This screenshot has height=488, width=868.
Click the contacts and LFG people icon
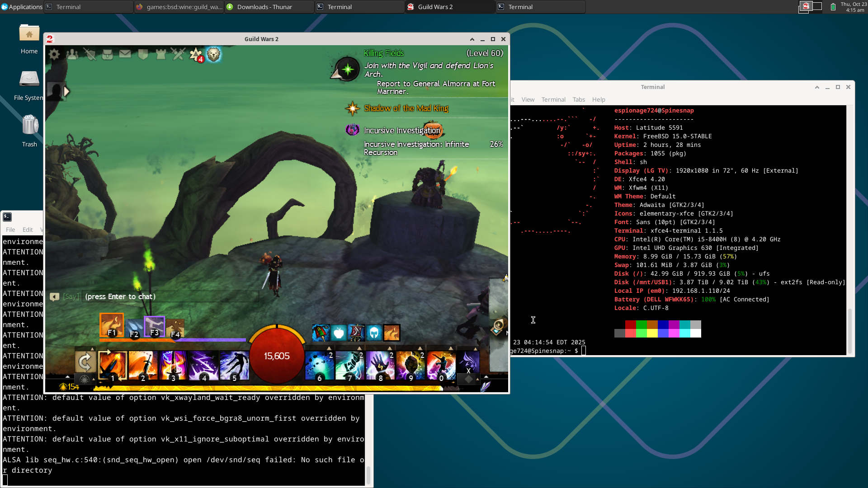[x=72, y=55]
